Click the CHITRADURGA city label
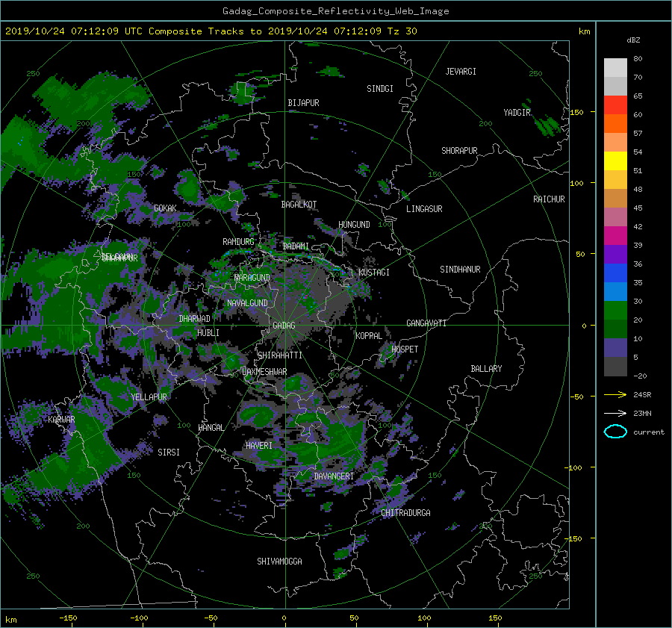The height and width of the screenshot is (628, 672). (x=406, y=513)
